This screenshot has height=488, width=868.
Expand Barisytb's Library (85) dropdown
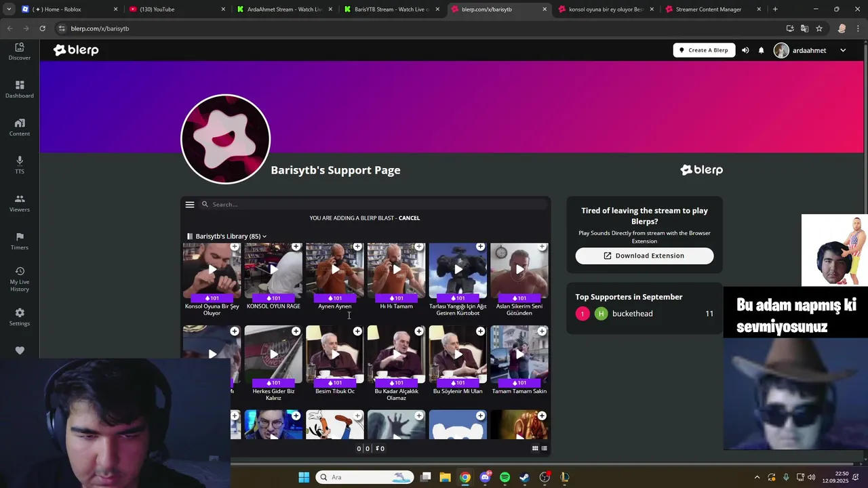(x=227, y=236)
